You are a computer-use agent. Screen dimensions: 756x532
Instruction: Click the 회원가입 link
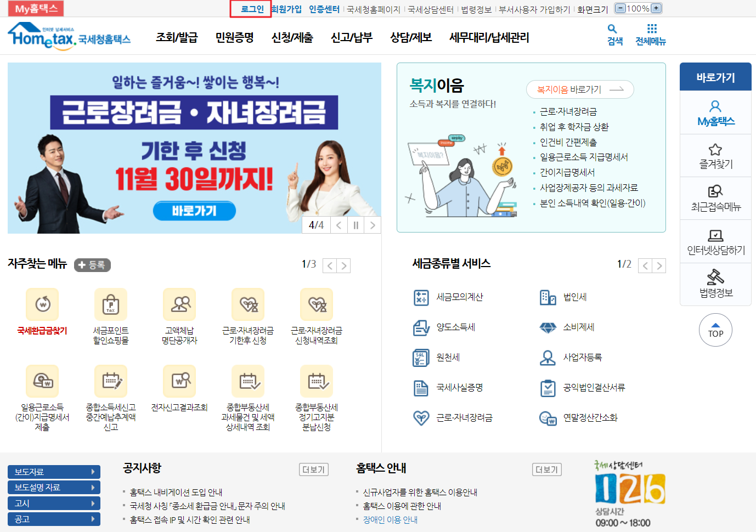click(x=286, y=9)
